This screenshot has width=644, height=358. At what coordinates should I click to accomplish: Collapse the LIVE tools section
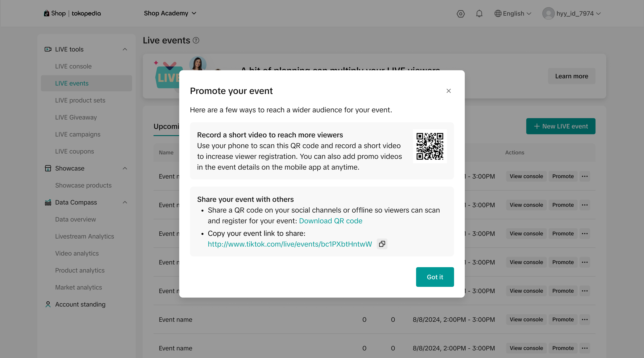pos(125,49)
